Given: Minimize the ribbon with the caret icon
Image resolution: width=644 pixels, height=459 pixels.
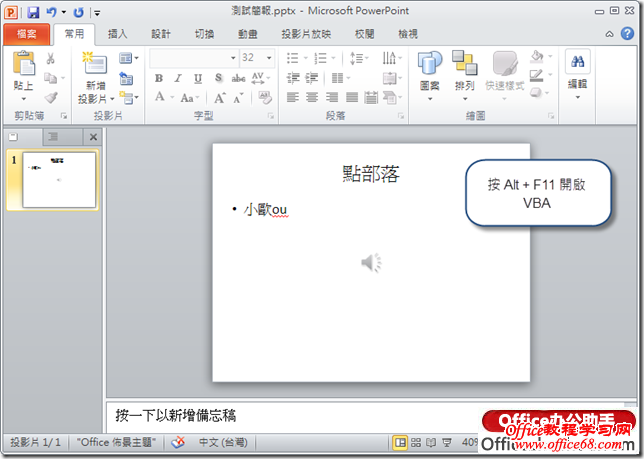Looking at the screenshot, I should 610,34.
